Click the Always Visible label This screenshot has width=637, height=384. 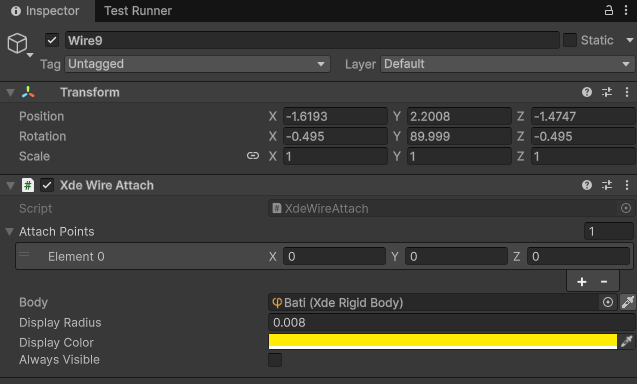[59, 360]
